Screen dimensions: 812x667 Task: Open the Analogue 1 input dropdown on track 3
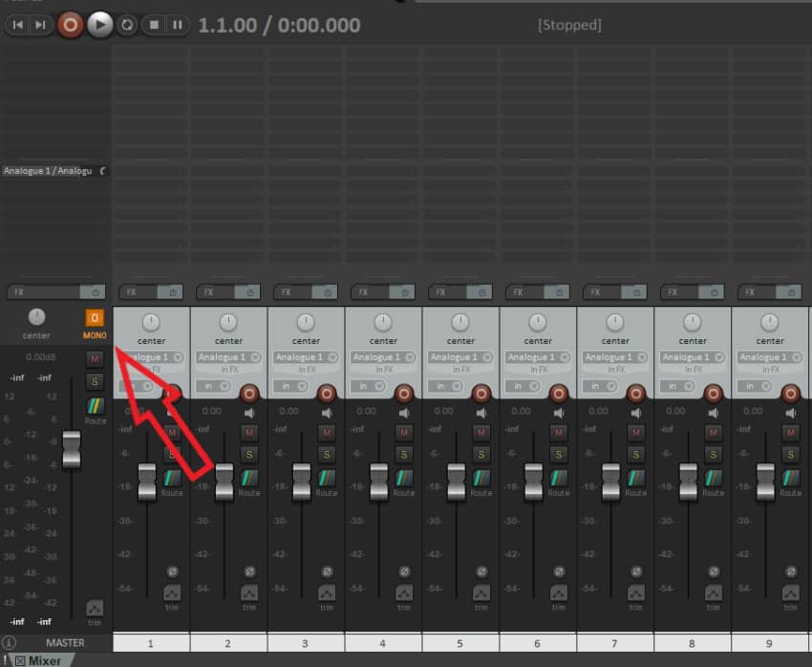coord(306,357)
